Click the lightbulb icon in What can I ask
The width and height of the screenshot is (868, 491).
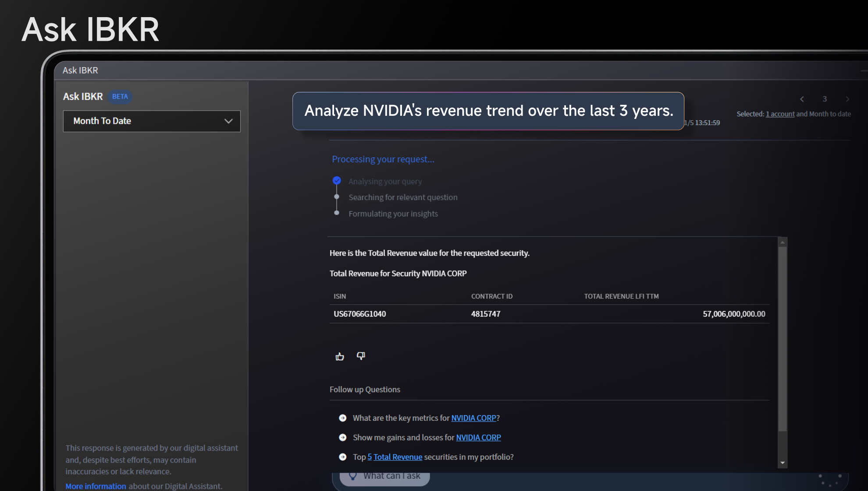point(352,476)
